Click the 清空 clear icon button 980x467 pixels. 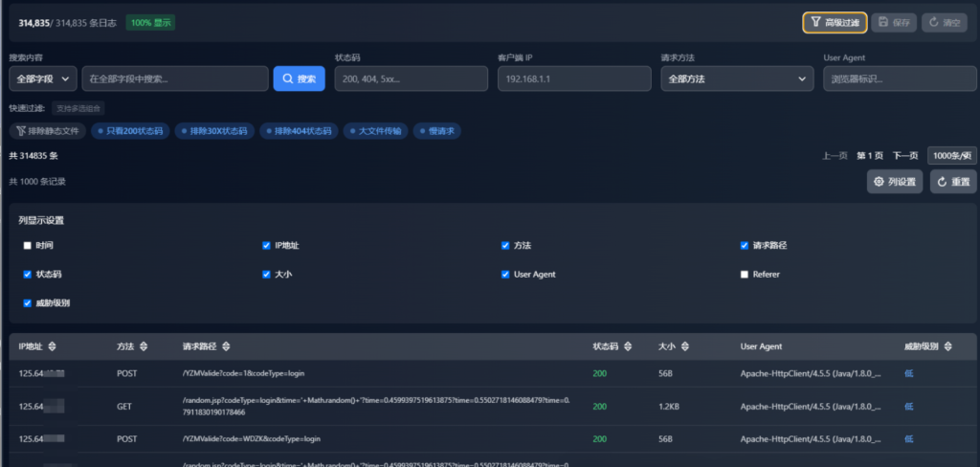point(944,22)
